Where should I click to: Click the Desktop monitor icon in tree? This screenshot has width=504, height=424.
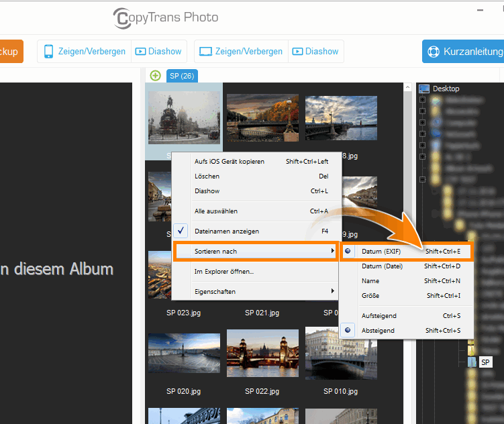[424, 89]
